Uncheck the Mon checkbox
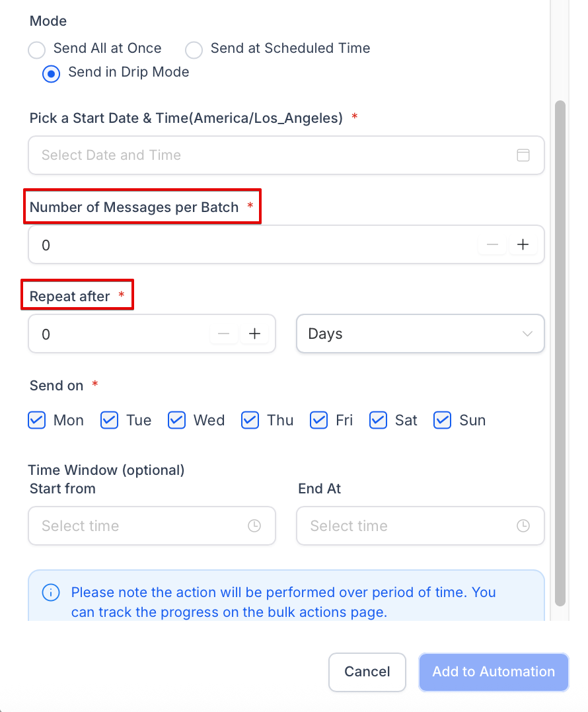 point(37,420)
